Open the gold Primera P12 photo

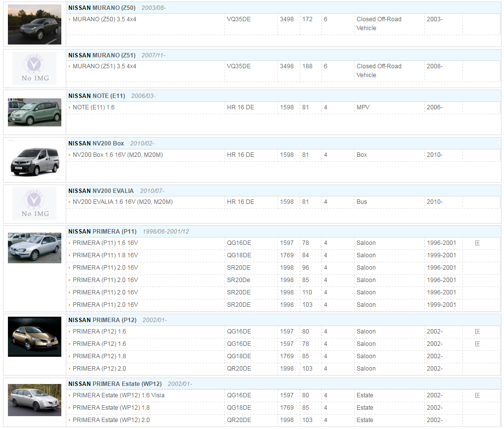tap(35, 336)
